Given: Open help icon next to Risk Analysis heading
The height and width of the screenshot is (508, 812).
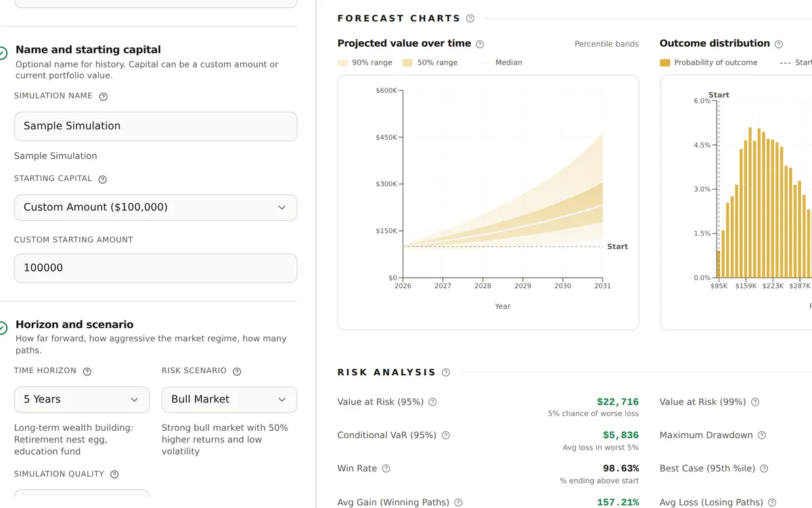Looking at the screenshot, I should pos(446,373).
